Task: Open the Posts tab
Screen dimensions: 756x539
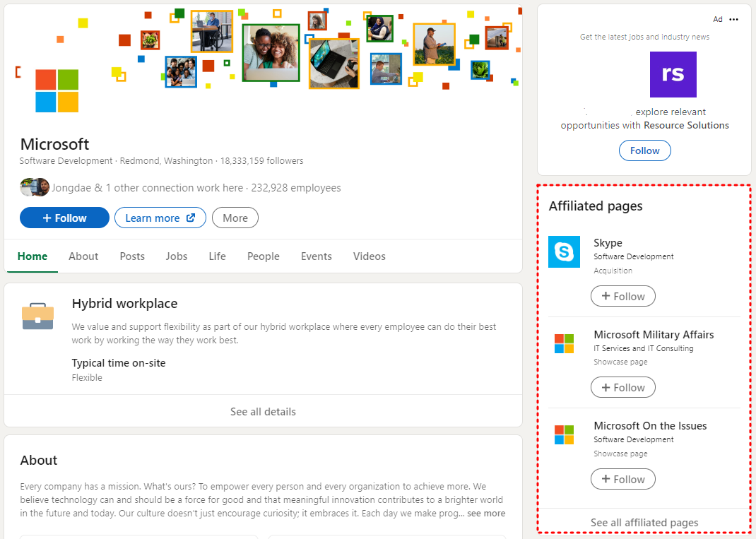Action: 132,256
